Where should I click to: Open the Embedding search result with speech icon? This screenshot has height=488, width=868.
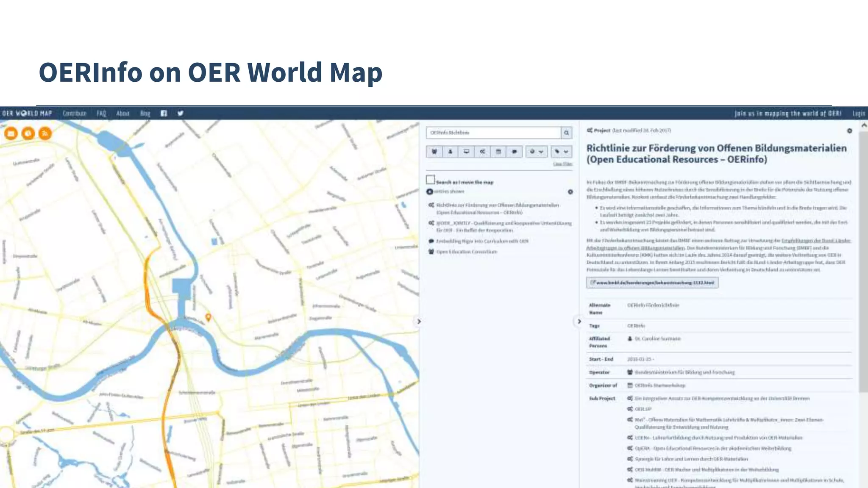tap(482, 241)
